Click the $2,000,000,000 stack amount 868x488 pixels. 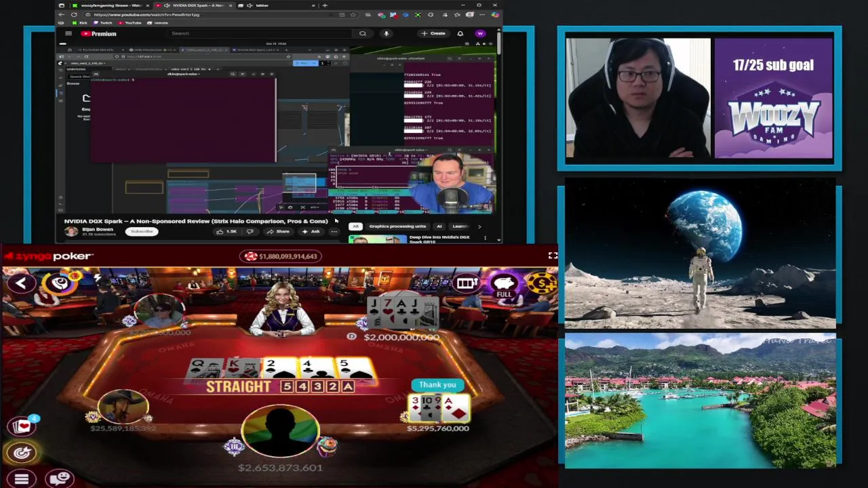click(401, 337)
